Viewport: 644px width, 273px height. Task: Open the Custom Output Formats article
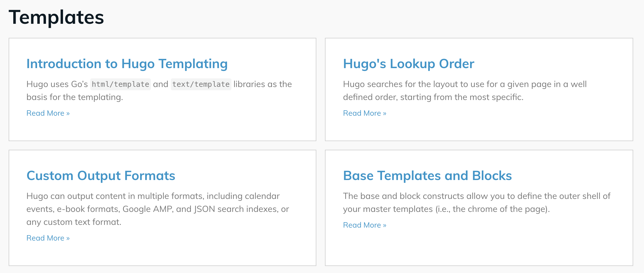pyautogui.click(x=101, y=176)
